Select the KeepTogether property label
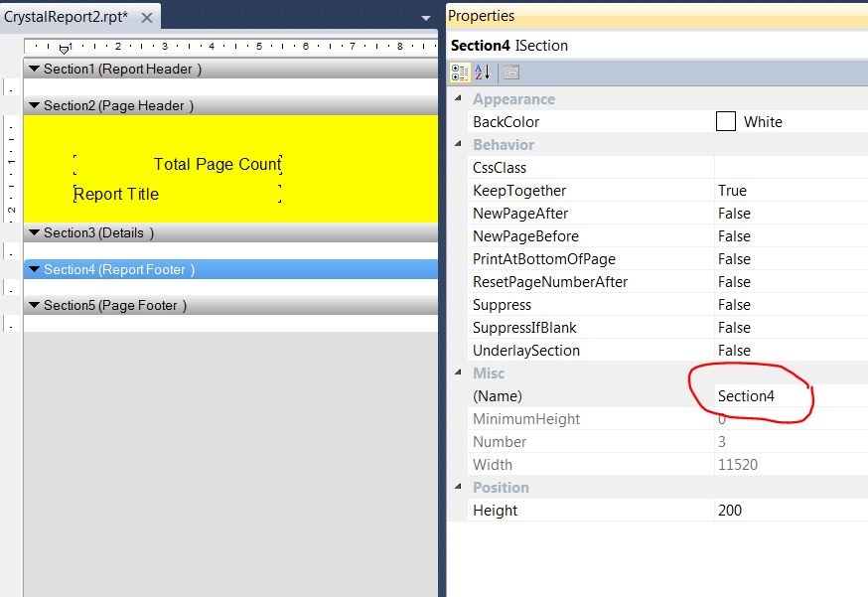868x597 pixels. tap(519, 191)
